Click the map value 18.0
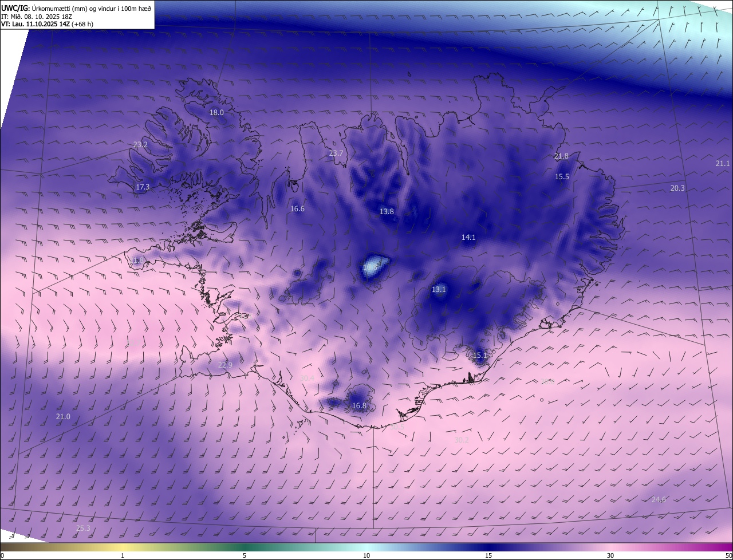This screenshot has height=560, width=733. pyautogui.click(x=216, y=113)
